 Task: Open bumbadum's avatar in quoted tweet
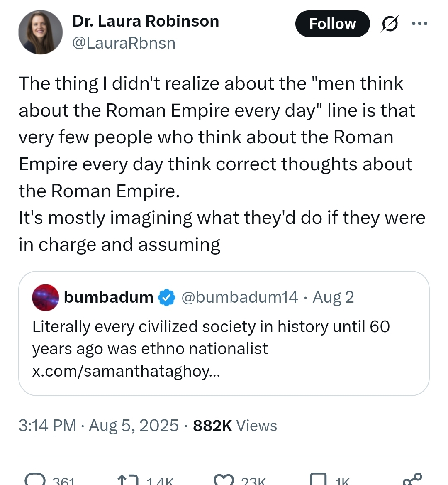[46, 298]
